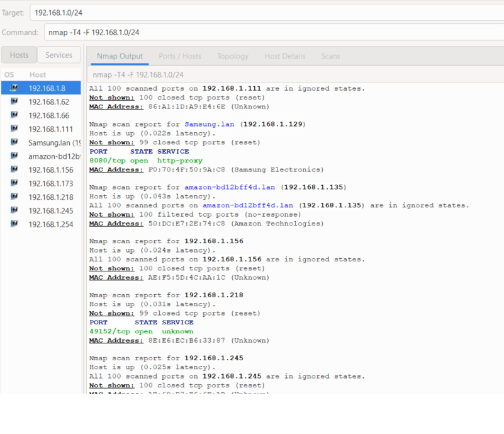Click the Command input field
The height and width of the screenshot is (434, 504).
(x=274, y=32)
